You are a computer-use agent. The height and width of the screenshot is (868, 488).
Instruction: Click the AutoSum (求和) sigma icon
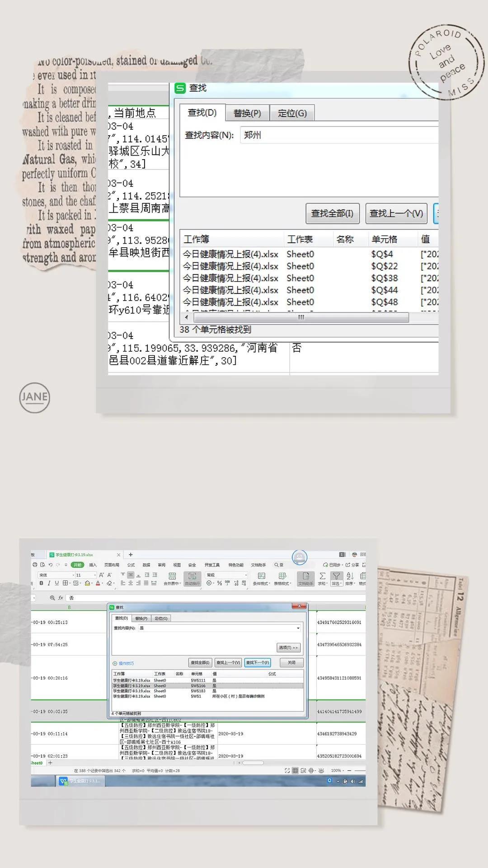pyautogui.click(x=322, y=576)
